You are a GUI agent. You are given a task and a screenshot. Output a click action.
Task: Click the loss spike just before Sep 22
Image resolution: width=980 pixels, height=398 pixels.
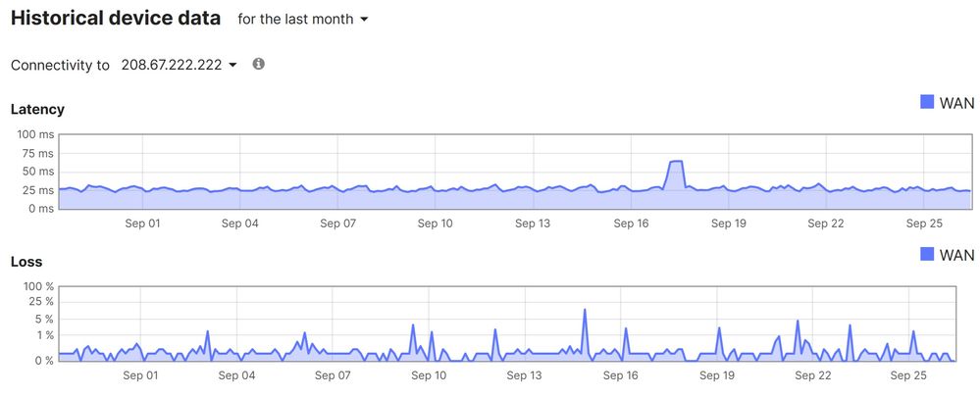798,323
